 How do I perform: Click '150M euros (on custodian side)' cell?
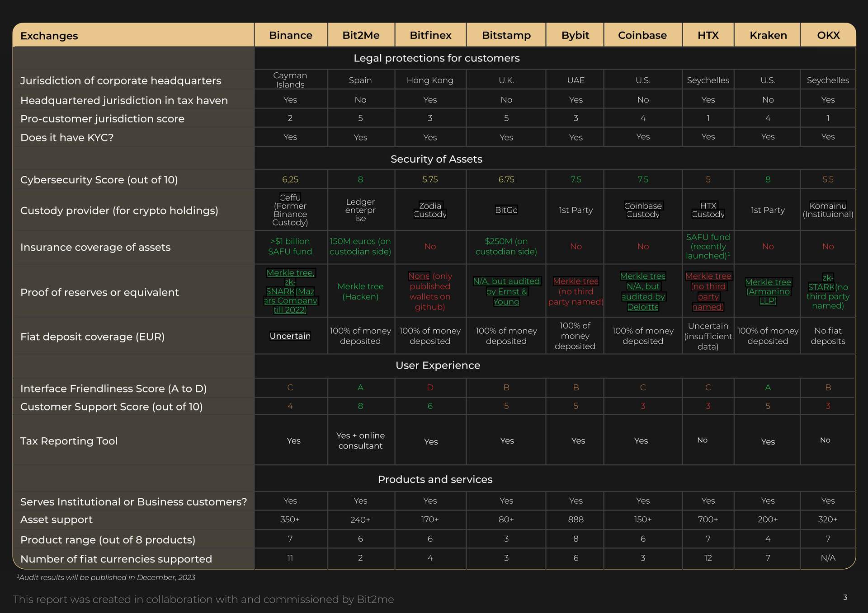(360, 246)
